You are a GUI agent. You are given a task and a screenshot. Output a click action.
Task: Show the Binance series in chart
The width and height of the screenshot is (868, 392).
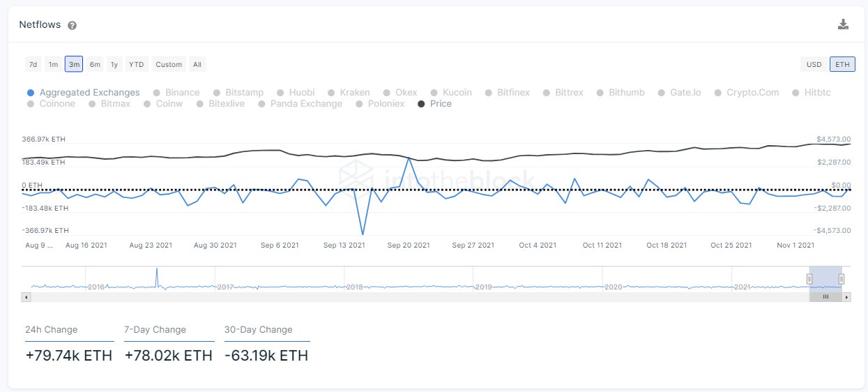point(176,93)
